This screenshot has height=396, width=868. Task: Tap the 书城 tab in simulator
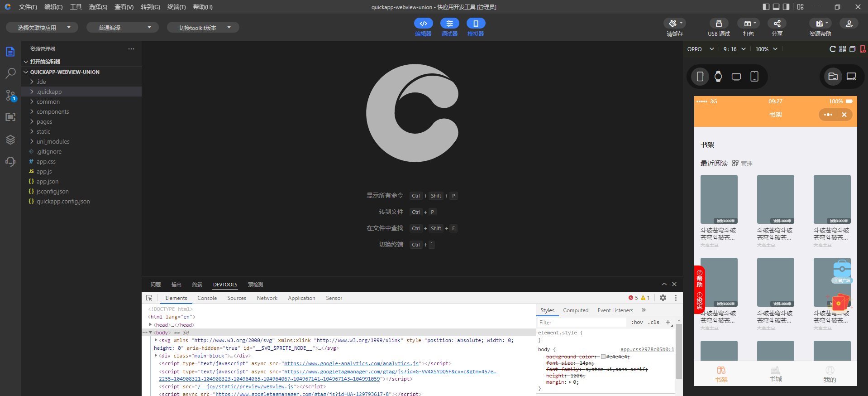pyautogui.click(x=776, y=374)
